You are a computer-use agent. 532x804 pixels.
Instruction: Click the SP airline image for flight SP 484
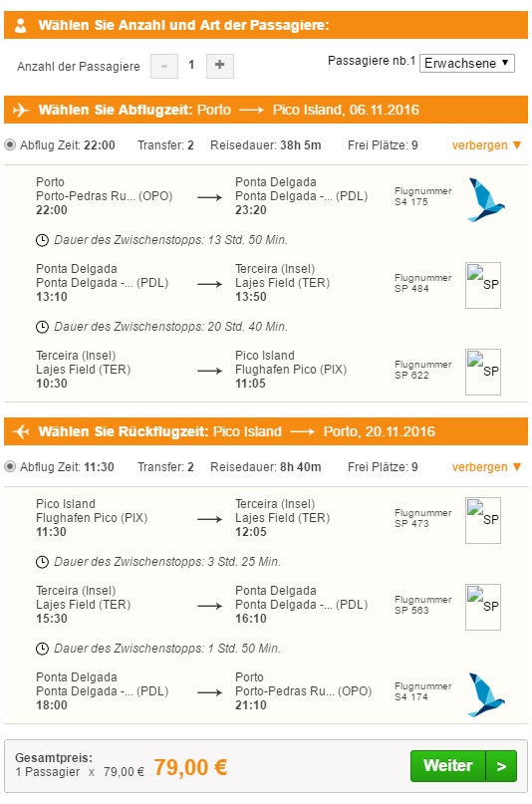[483, 285]
